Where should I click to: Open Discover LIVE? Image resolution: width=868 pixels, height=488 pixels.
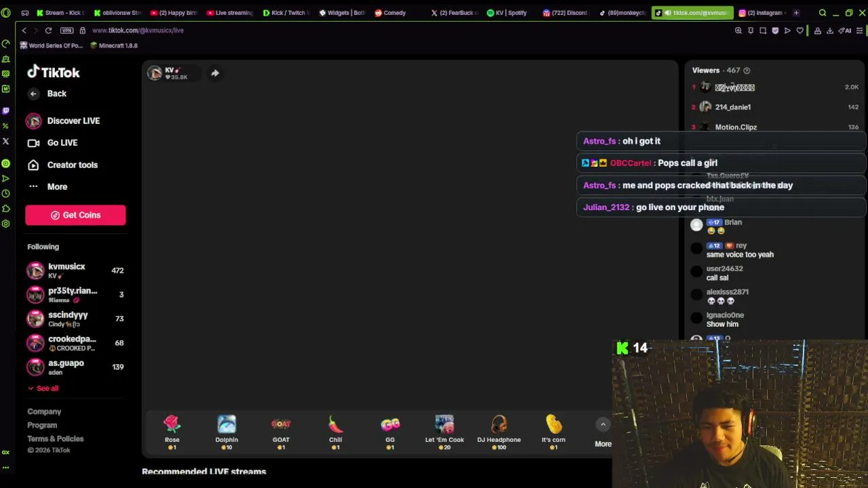click(63, 121)
